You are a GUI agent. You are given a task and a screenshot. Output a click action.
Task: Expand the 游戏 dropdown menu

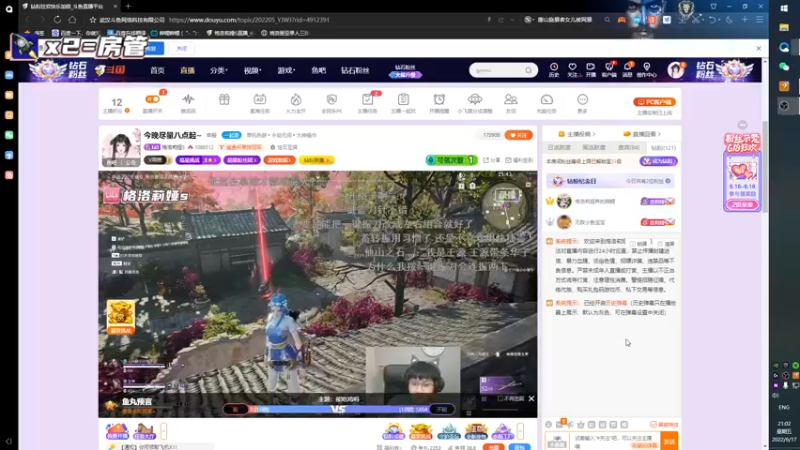286,70
